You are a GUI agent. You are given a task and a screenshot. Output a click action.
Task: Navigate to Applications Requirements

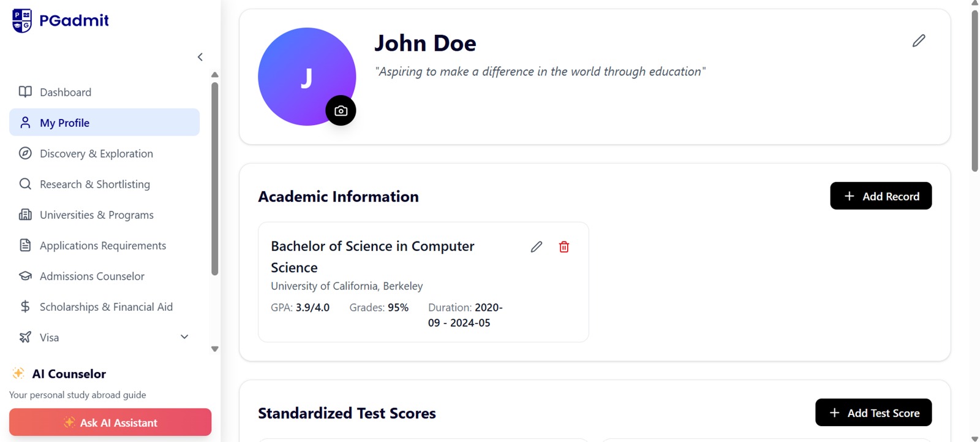click(102, 245)
